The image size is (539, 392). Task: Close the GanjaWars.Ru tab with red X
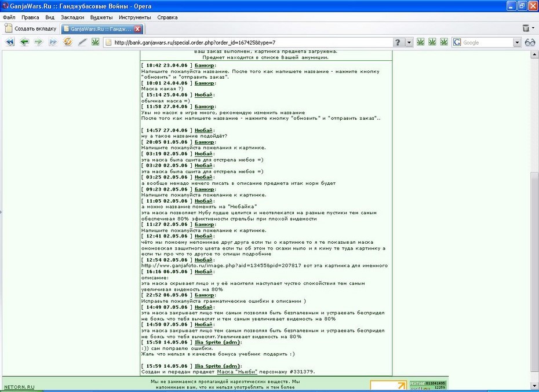click(137, 29)
